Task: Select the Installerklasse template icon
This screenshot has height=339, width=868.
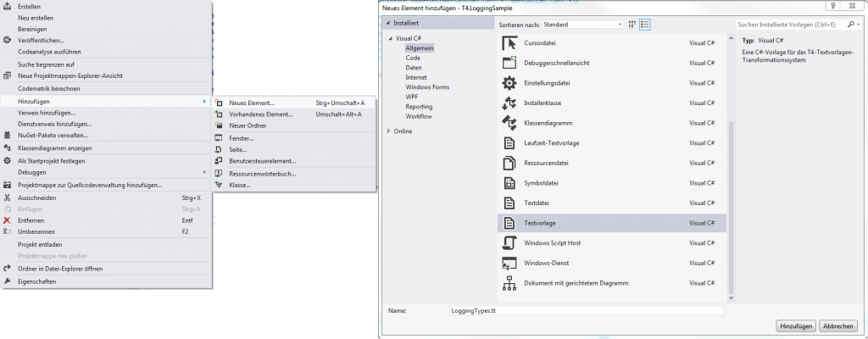Action: (x=509, y=103)
